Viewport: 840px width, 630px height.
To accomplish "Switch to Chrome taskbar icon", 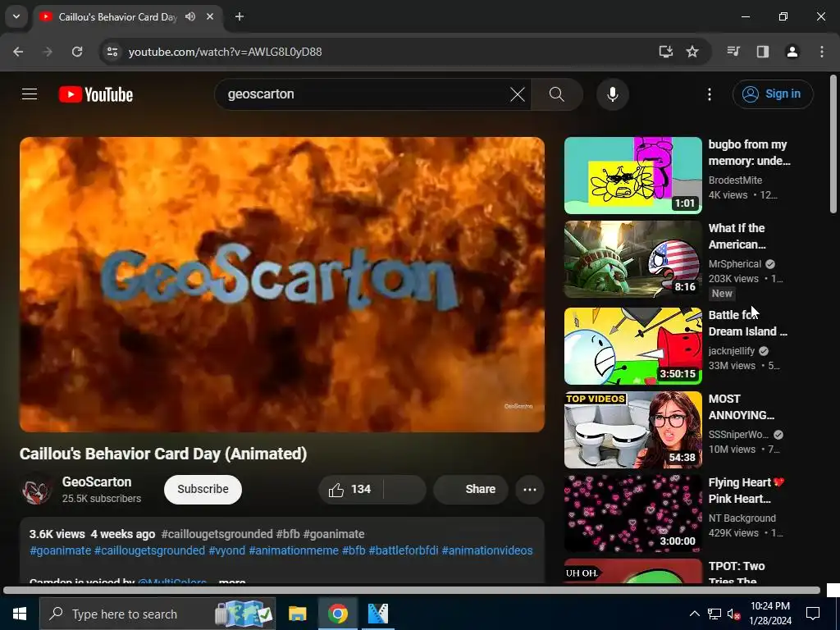I will pos(337,614).
